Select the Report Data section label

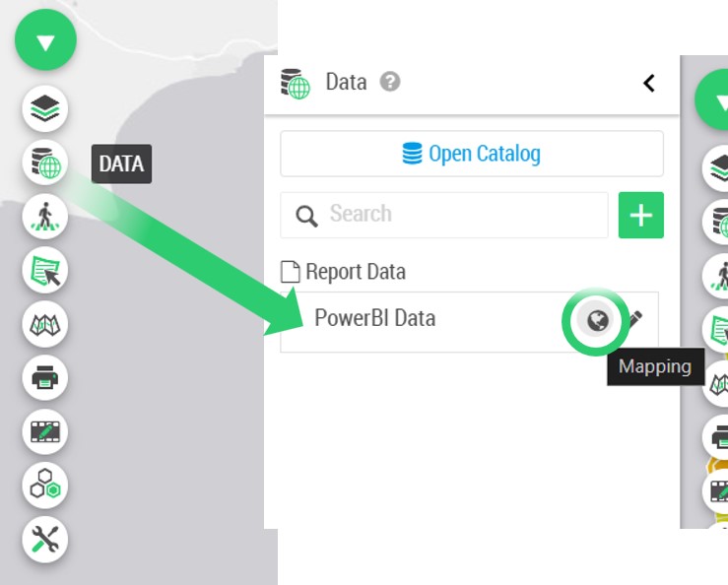[x=356, y=272]
